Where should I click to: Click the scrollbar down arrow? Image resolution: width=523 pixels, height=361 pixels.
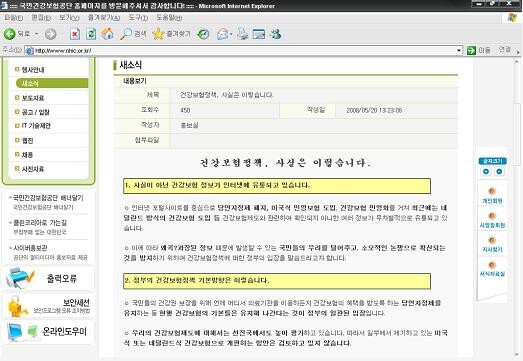pyautogui.click(x=517, y=355)
